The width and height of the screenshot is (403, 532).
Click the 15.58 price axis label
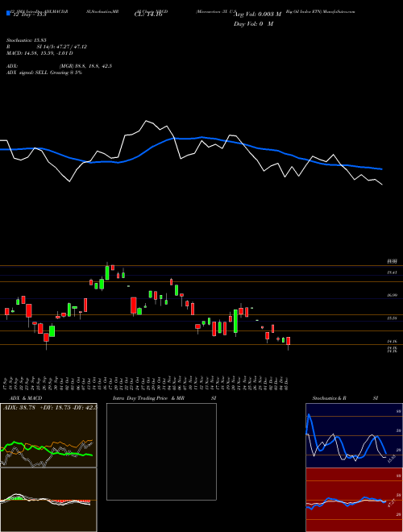click(392, 318)
